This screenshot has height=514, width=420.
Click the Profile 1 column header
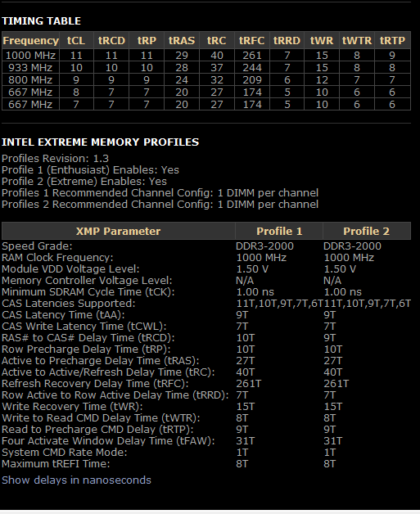[x=279, y=231]
